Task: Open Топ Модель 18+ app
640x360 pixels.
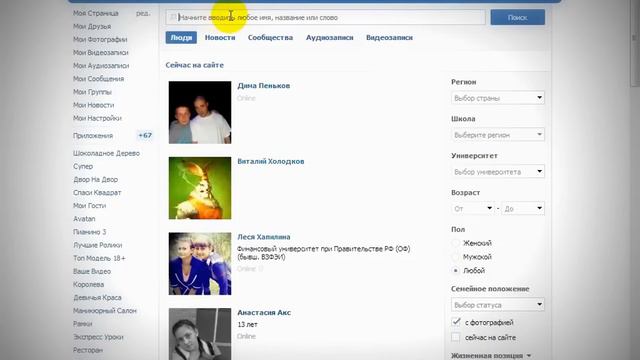Action: tap(99, 258)
